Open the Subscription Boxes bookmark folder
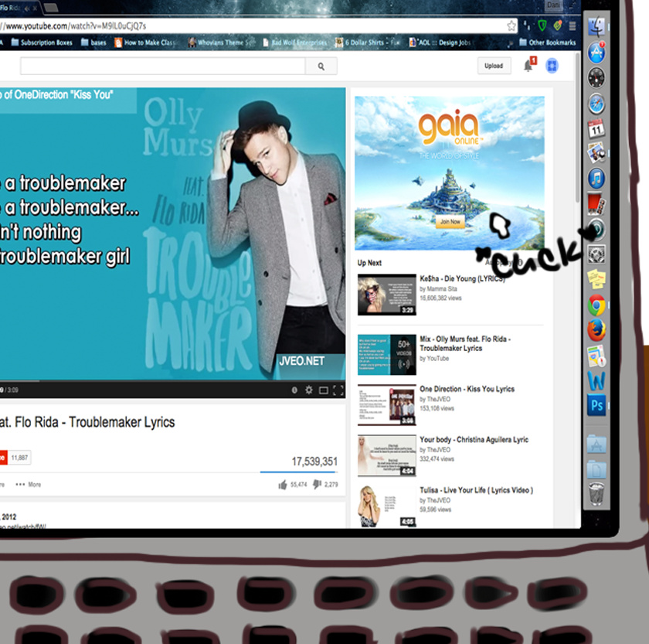 coord(42,43)
